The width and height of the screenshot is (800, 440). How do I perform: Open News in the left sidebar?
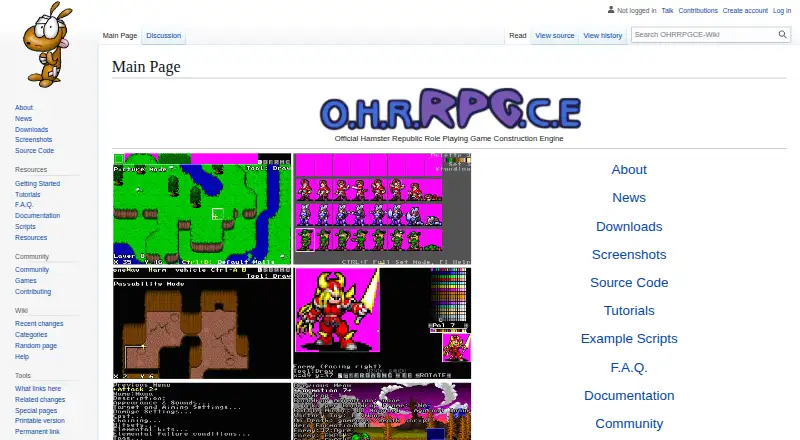coord(23,118)
